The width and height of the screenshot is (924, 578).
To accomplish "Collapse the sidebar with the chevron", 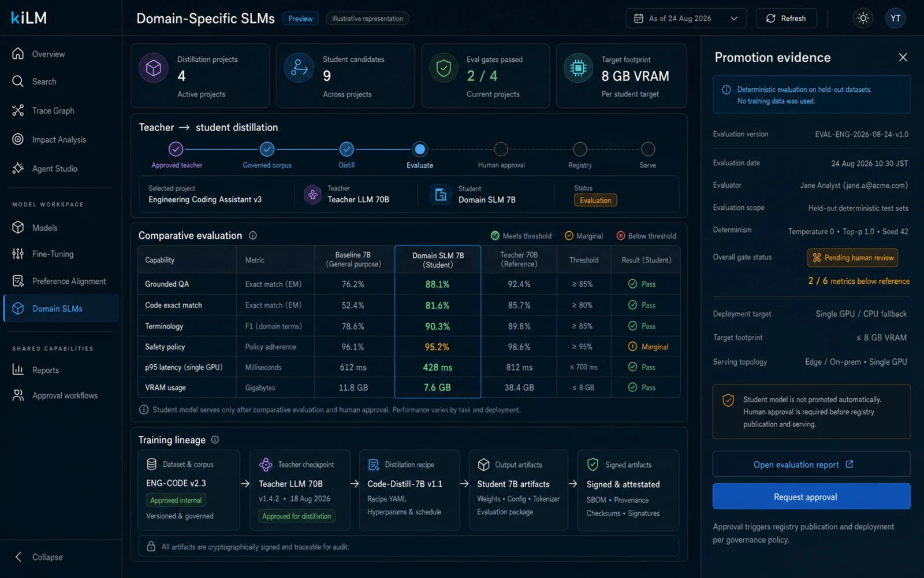I will point(18,557).
